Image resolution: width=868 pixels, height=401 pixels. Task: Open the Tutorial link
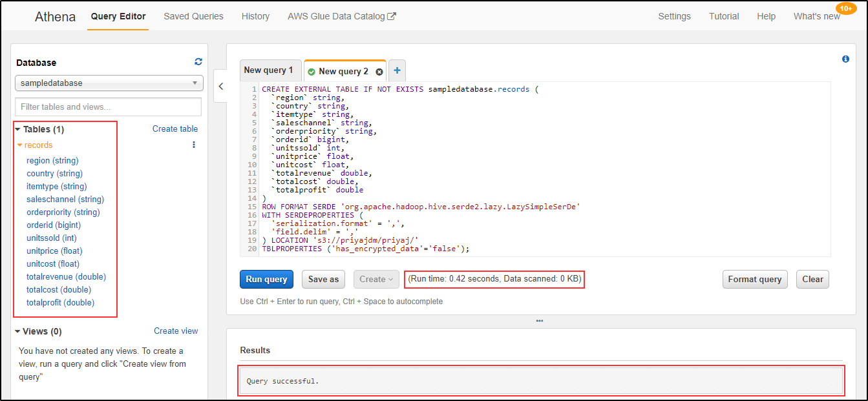[724, 16]
